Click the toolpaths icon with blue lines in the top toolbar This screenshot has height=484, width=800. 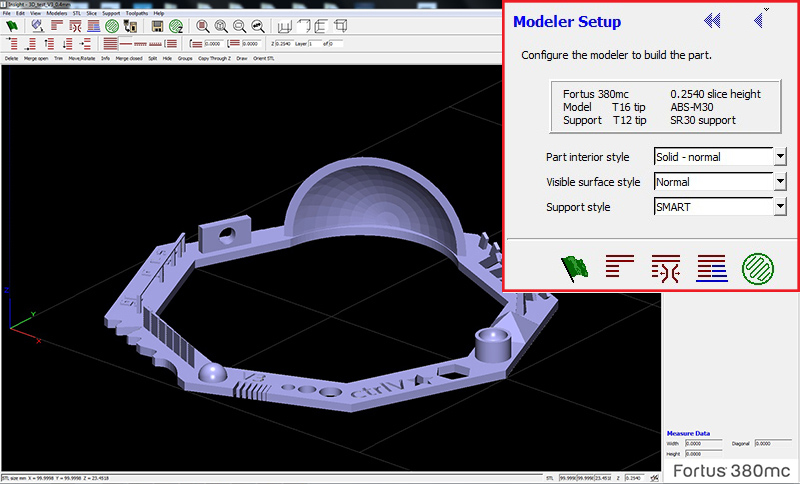pyautogui.click(x=94, y=26)
